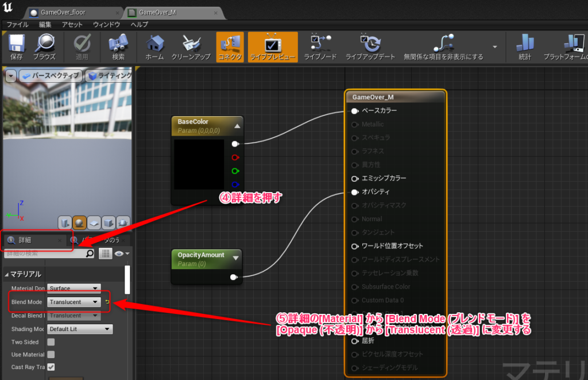
Task: Click the 保存 (Save) toolbar icon
Action: (17, 46)
